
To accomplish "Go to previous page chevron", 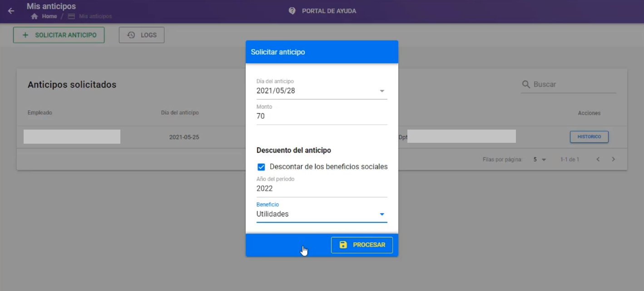I will 598,160.
